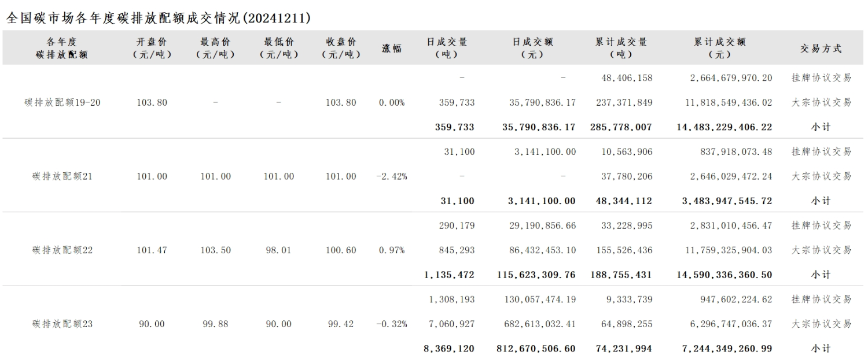Viewport: 868px width, 363px height.
Task: Click the 累计成交量 header cell
Action: click(621, 48)
